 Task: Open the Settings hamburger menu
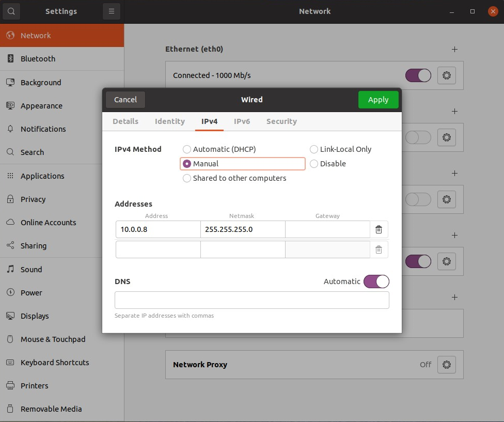tap(111, 11)
